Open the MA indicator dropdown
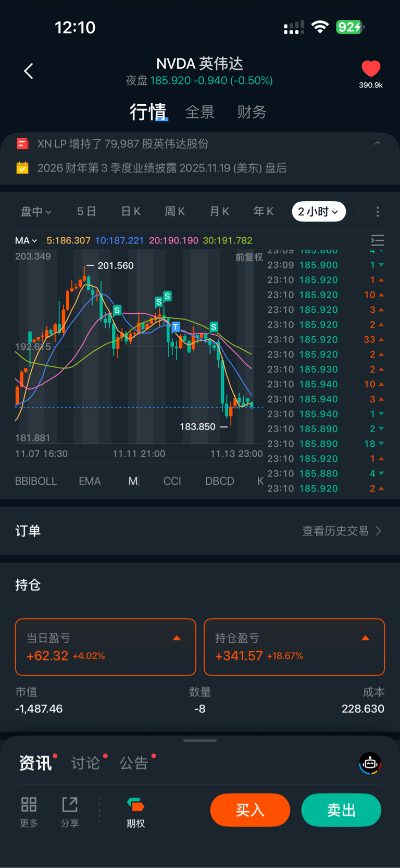The image size is (400, 868). coord(26,240)
